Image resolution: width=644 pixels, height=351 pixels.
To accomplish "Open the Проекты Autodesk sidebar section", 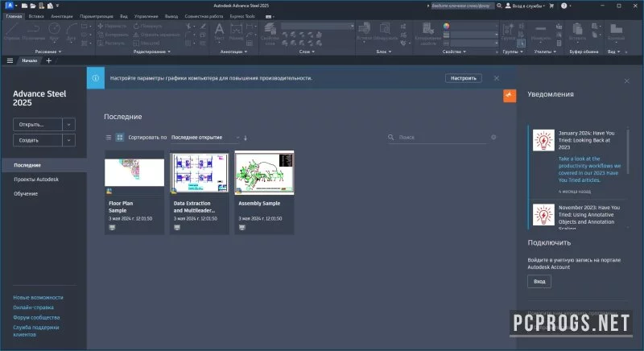I will click(36, 180).
